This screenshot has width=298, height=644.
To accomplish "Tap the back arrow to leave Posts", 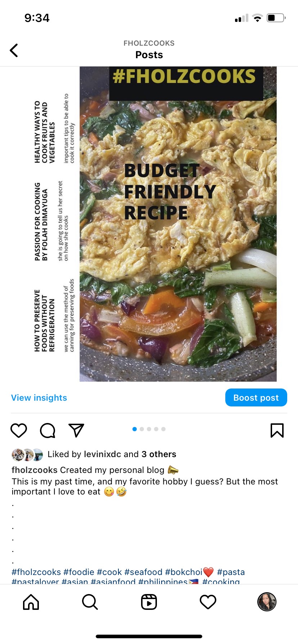I will pos(14,50).
